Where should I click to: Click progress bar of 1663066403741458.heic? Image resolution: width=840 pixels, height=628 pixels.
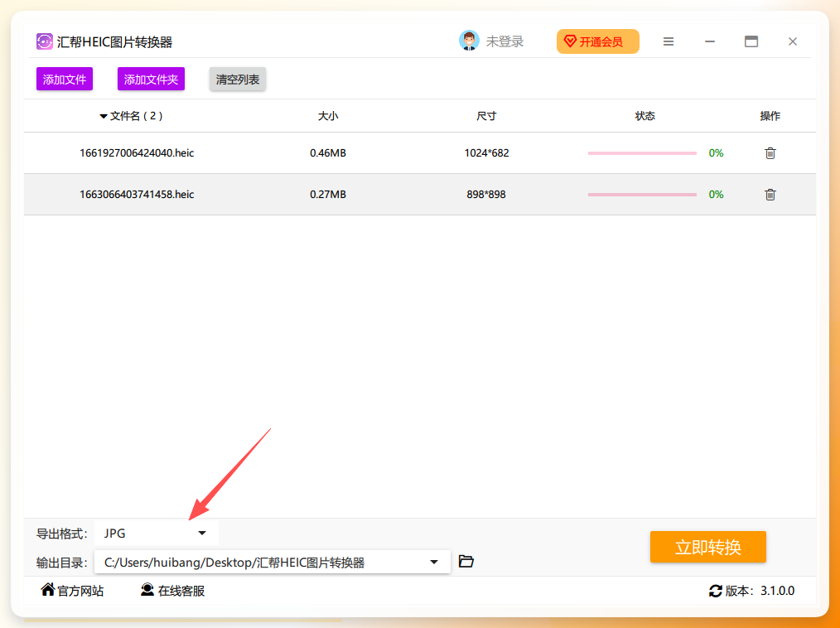[642, 195]
